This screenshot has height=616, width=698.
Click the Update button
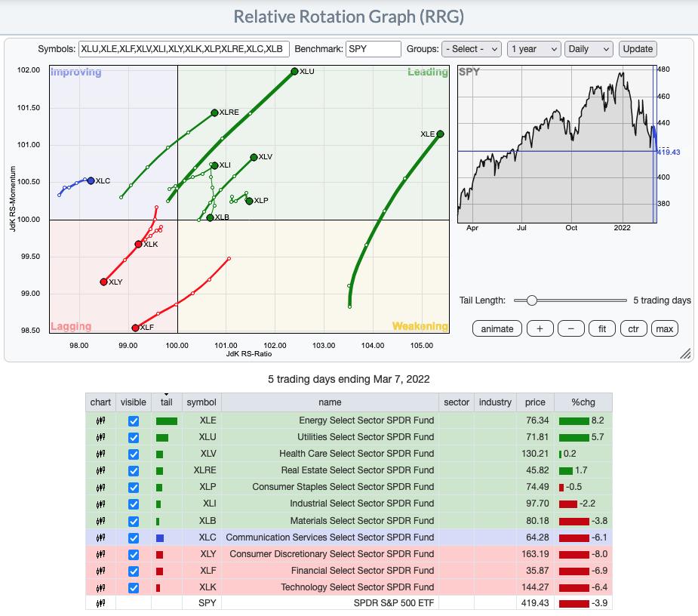tap(638, 49)
